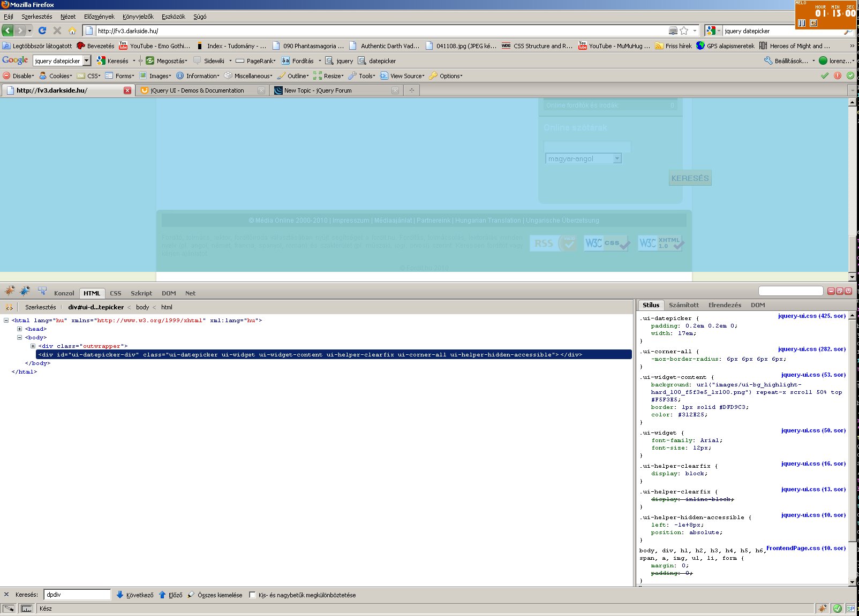Click the blue Következő down arrow
The width and height of the screenshot is (859, 616).
pos(120,595)
